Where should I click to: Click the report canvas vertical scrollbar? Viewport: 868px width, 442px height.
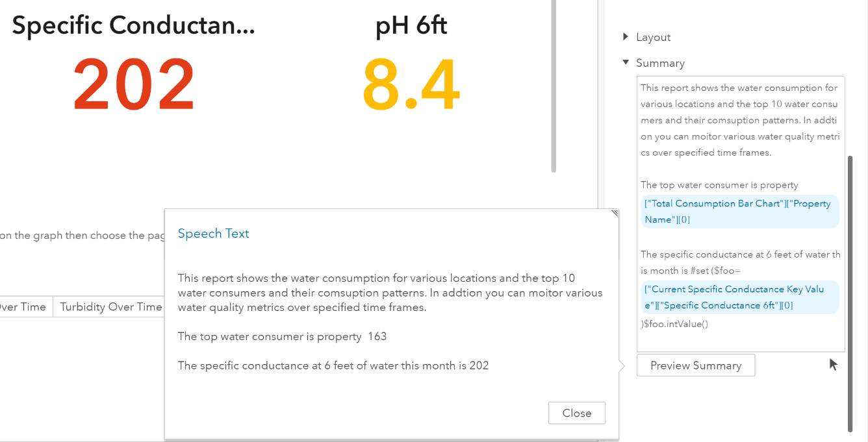(554, 84)
